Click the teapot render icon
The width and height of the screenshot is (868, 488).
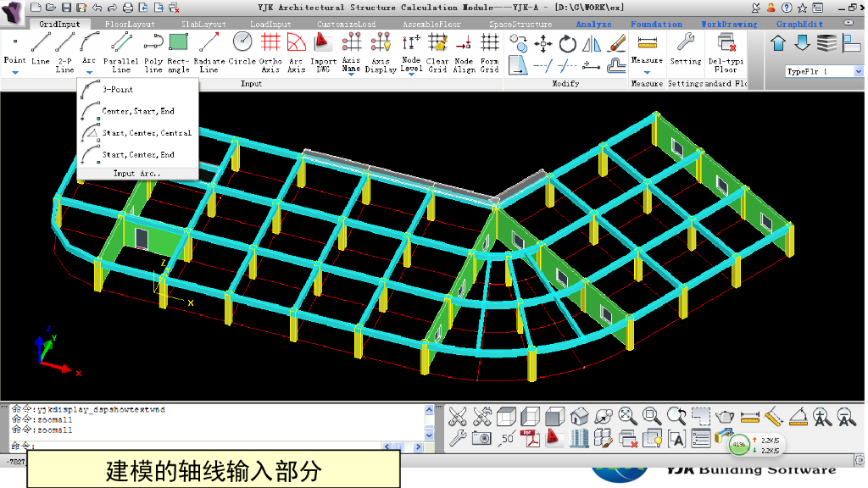click(x=725, y=416)
